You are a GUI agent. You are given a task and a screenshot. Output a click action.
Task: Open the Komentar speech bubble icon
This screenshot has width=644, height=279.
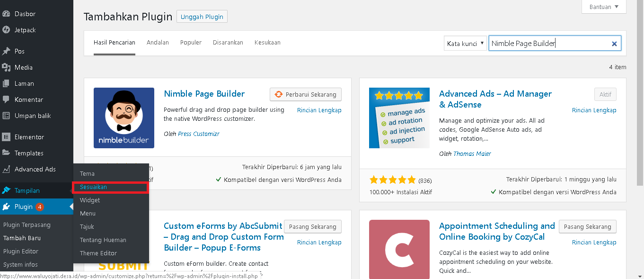(x=6, y=99)
